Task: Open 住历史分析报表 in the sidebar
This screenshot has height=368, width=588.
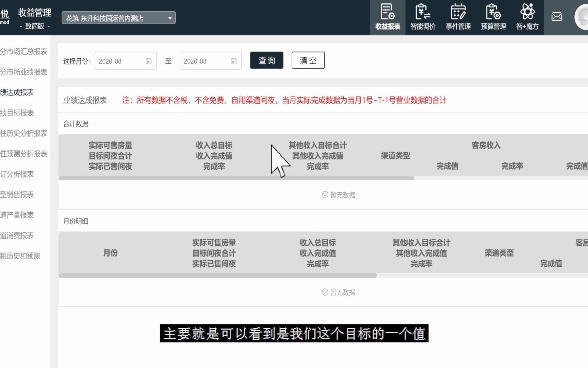Action: tap(23, 133)
